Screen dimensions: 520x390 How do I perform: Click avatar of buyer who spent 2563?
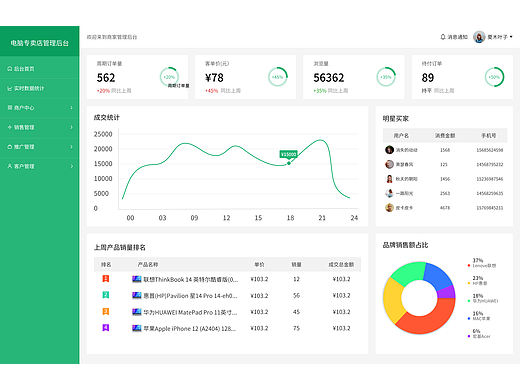[x=389, y=193]
